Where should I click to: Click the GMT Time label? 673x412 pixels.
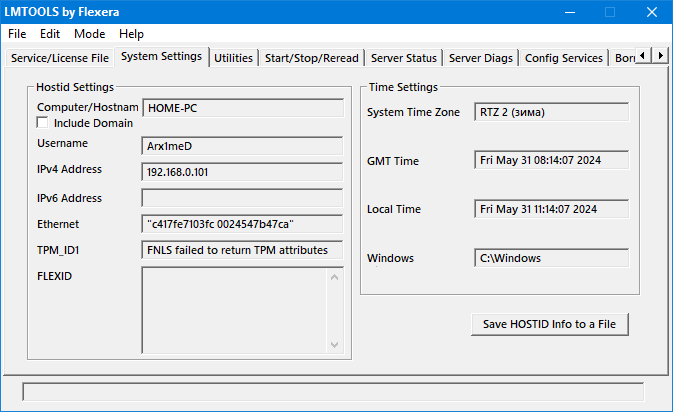click(x=393, y=161)
